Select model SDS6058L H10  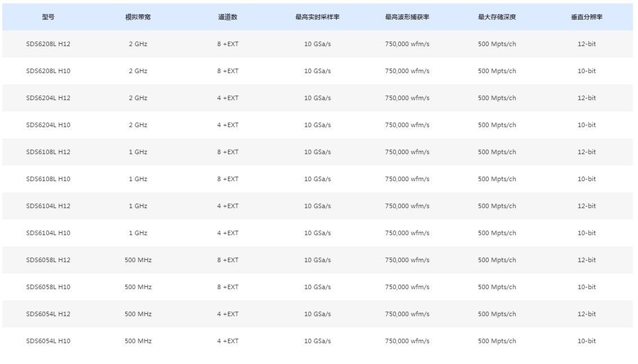click(48, 287)
